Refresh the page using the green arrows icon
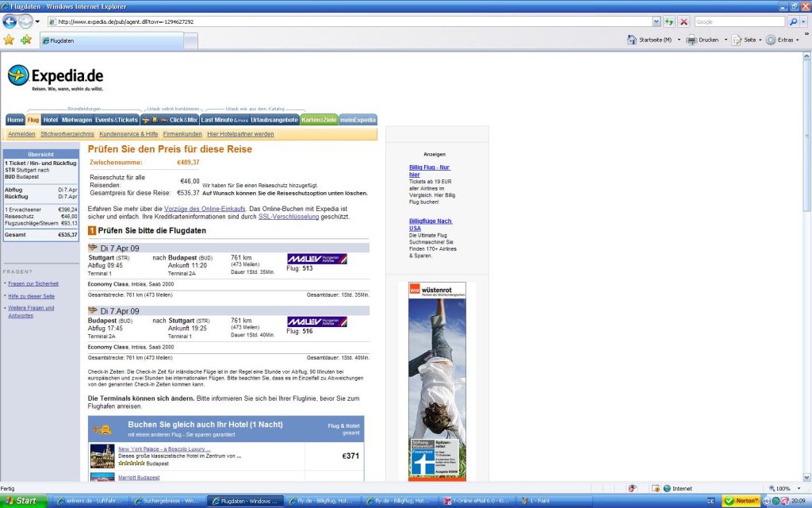The height and width of the screenshot is (508, 812). pyautogui.click(x=669, y=21)
